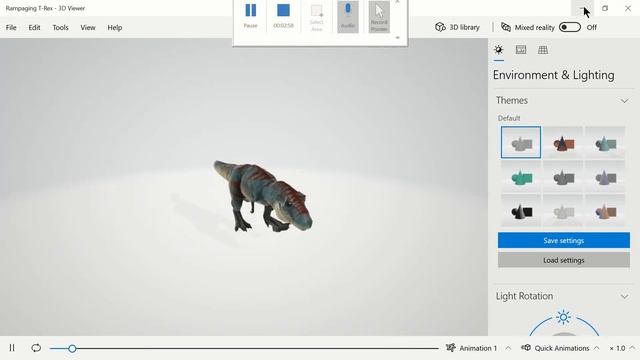Select the default gray theme thumbnail
Screen dimensions: 640x360
[521, 142]
